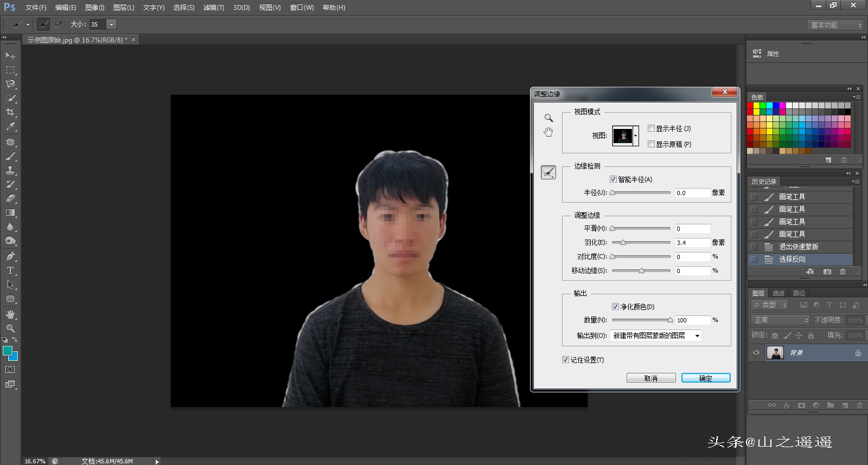Click the Zoom tool in the Refine Edge dialog
This screenshot has height=465, width=868.
click(x=548, y=118)
